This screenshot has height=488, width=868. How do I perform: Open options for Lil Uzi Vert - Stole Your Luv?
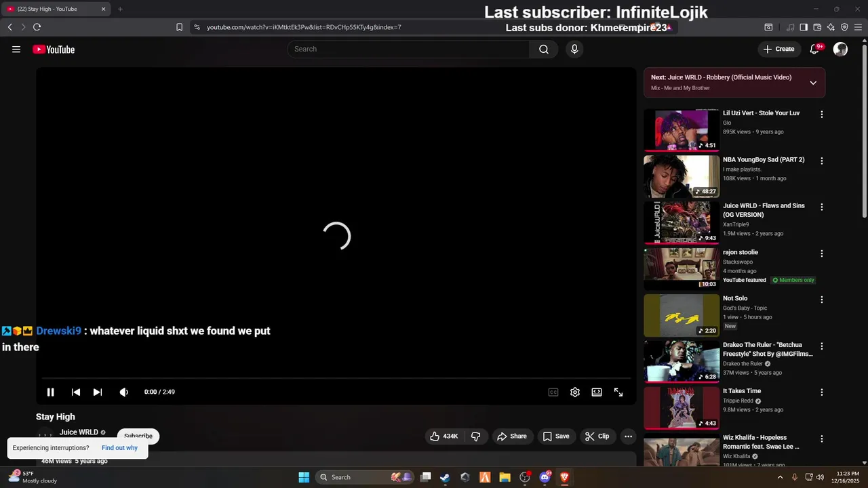822,115
